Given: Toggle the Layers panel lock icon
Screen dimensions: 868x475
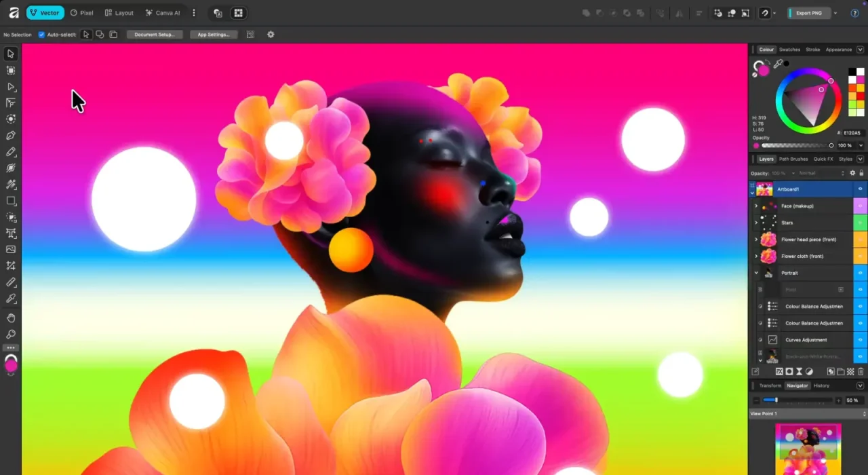Looking at the screenshot, I should point(861,173).
